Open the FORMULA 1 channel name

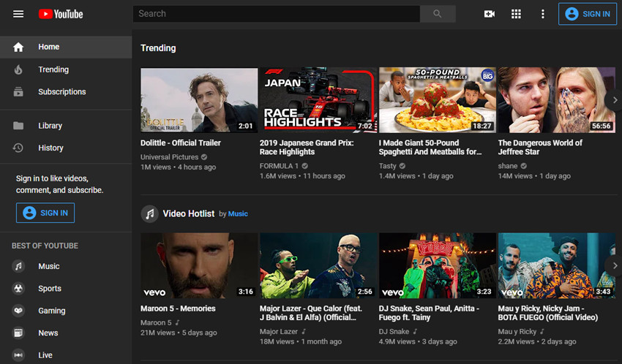279,166
